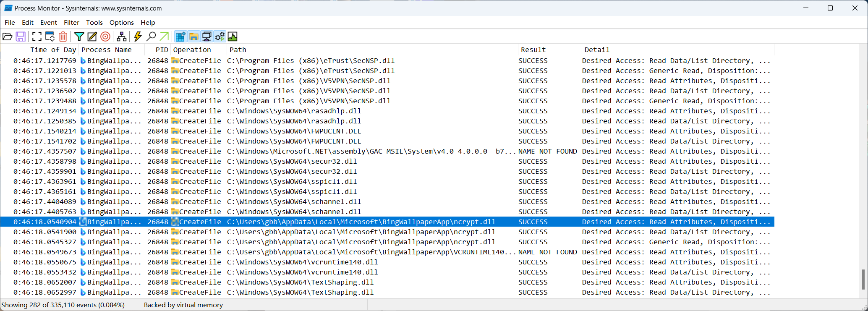Click the Open log file toolbar icon
This screenshot has width=868, height=311.
(x=8, y=37)
